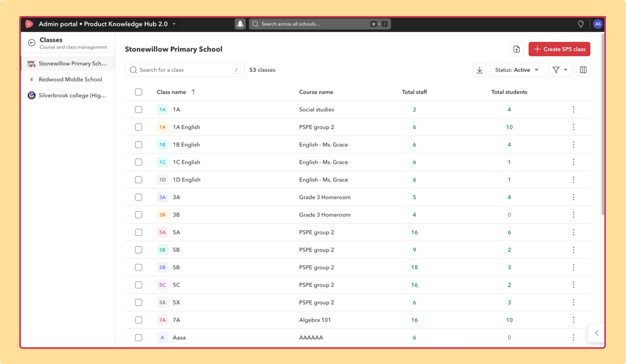Open row actions menu for 1D English
626x364 pixels.
pos(574,180)
